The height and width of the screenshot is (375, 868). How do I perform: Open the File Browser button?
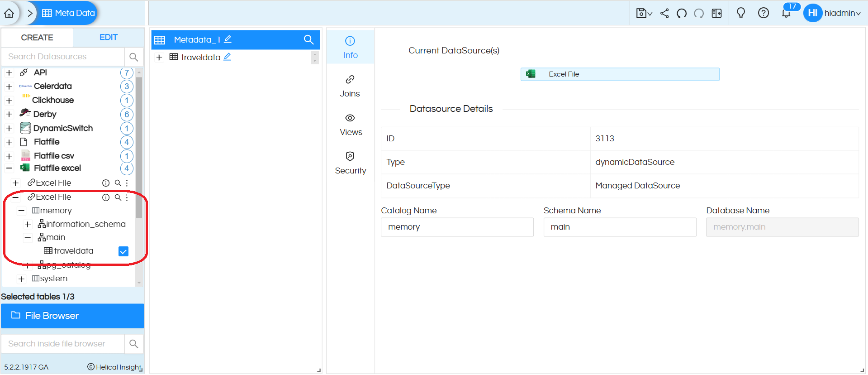coord(72,316)
